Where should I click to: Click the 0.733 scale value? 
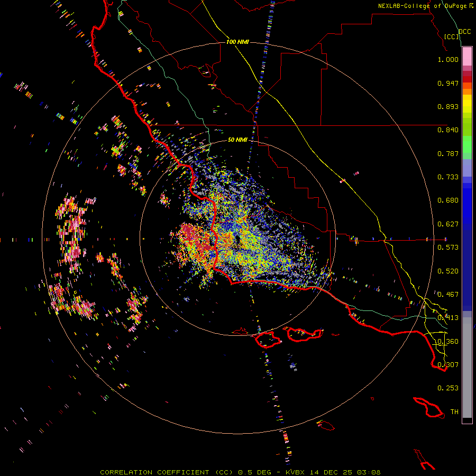pos(448,177)
